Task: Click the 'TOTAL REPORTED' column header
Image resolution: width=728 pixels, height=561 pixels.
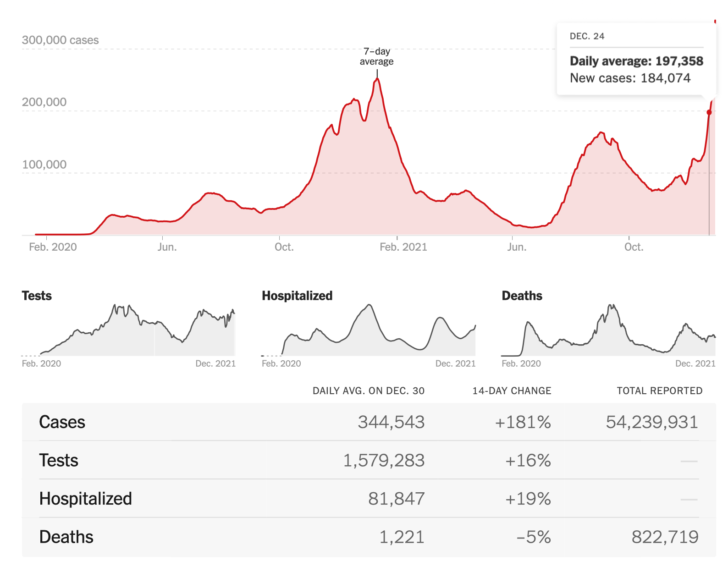Action: pos(659,391)
